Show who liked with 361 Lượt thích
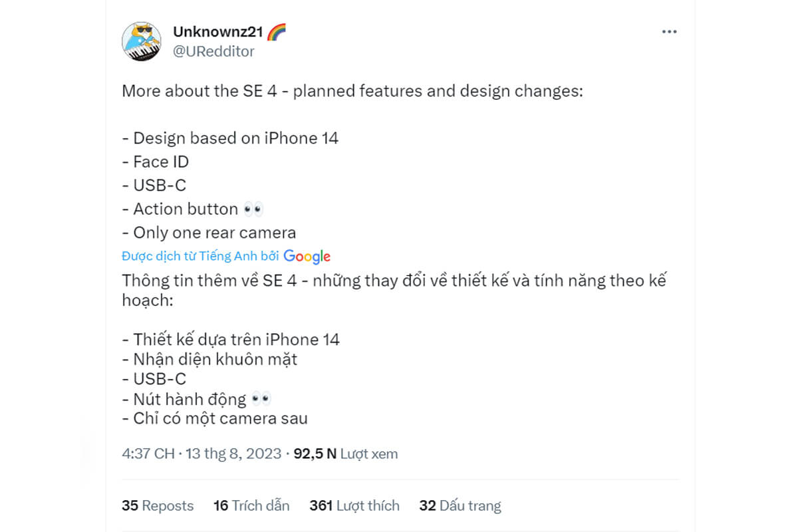This screenshot has height=532, width=798. [x=355, y=505]
